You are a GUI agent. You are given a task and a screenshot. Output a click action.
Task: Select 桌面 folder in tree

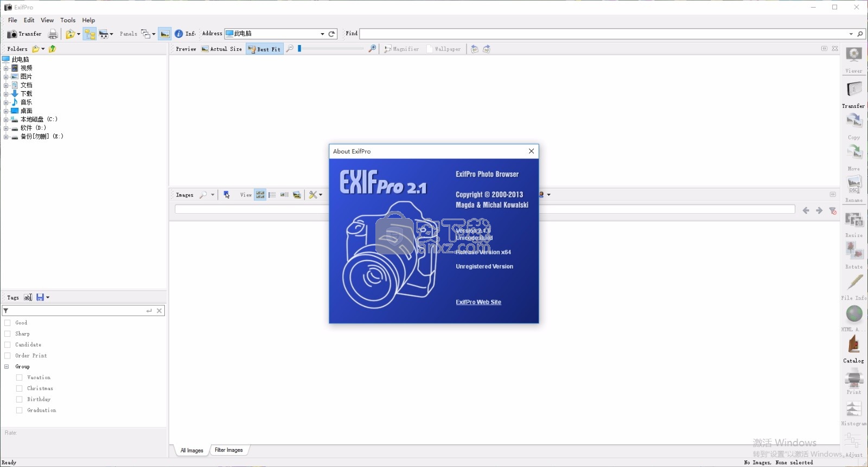pyautogui.click(x=26, y=111)
